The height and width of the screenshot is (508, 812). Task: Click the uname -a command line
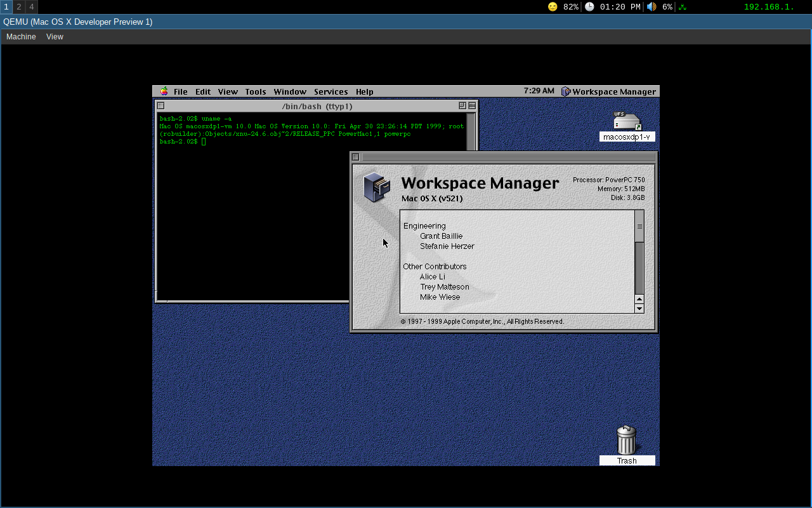click(x=195, y=119)
